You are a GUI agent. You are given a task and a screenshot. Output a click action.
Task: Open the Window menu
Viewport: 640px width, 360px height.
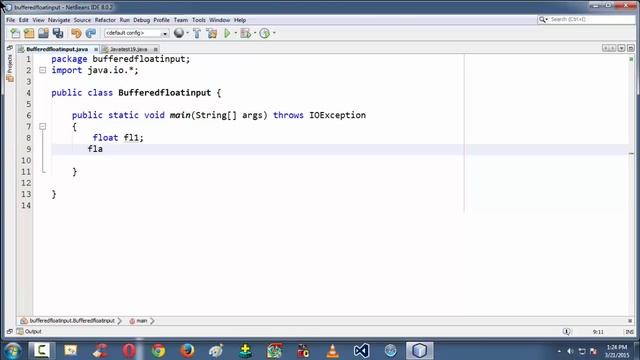(220, 20)
